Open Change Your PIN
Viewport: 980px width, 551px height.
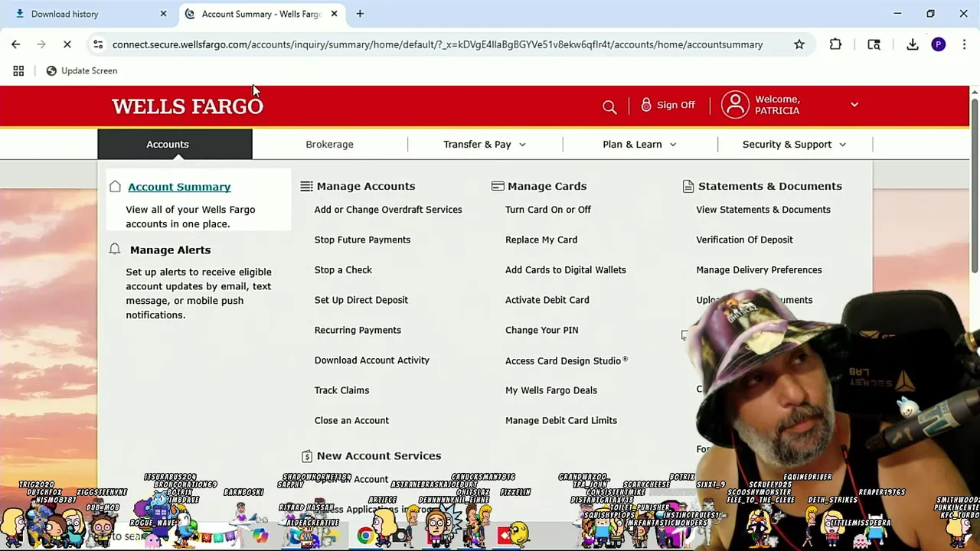[542, 330]
